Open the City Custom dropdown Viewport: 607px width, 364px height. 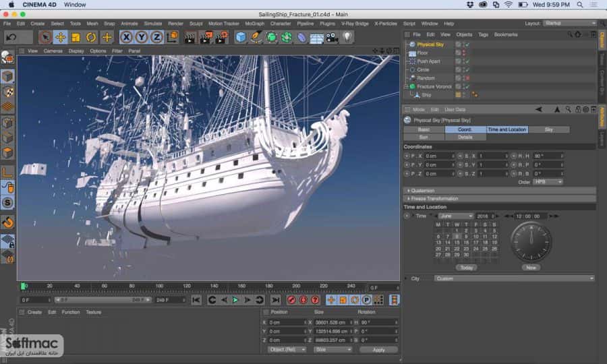pos(514,278)
